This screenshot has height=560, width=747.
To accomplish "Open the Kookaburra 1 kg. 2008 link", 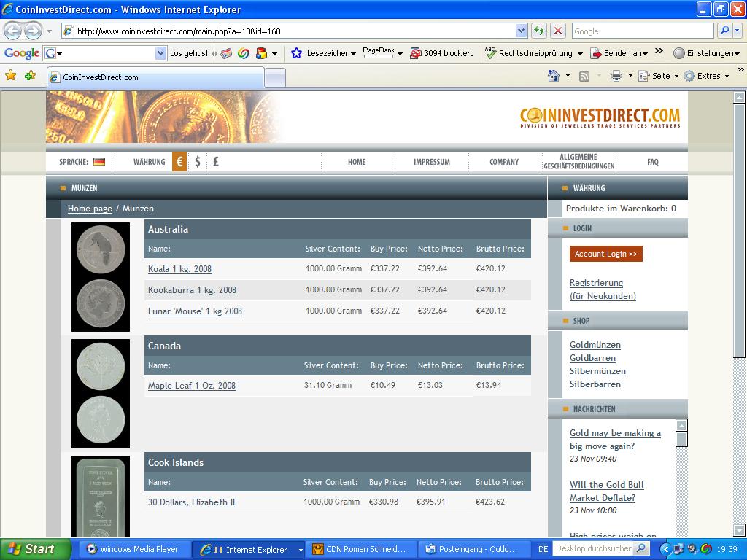I will 192,290.
